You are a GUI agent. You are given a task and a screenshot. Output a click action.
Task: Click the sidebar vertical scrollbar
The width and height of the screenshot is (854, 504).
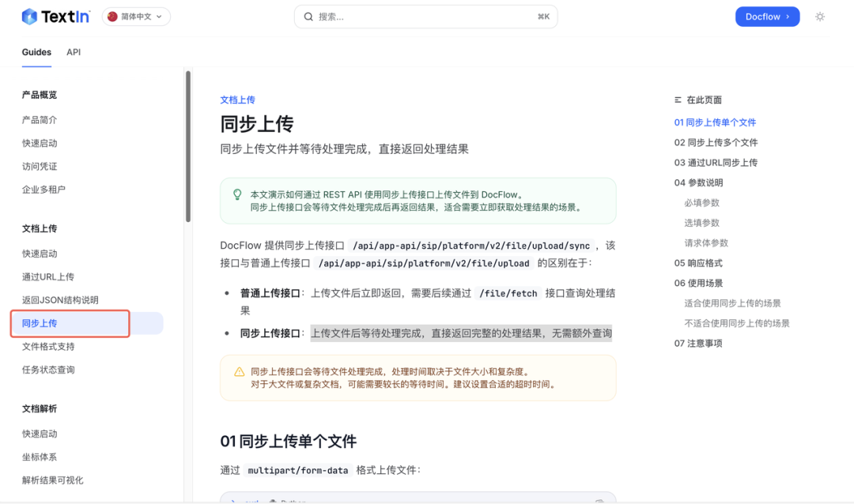[188, 146]
